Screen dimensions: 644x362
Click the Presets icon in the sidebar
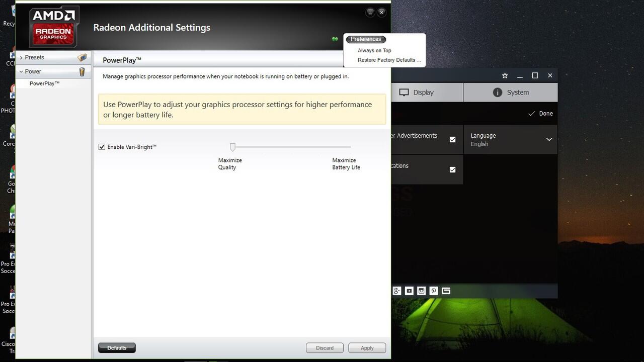82,58
